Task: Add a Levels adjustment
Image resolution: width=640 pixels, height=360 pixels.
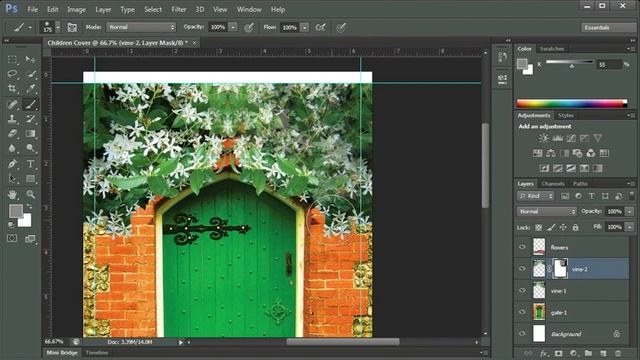Action: [x=558, y=138]
